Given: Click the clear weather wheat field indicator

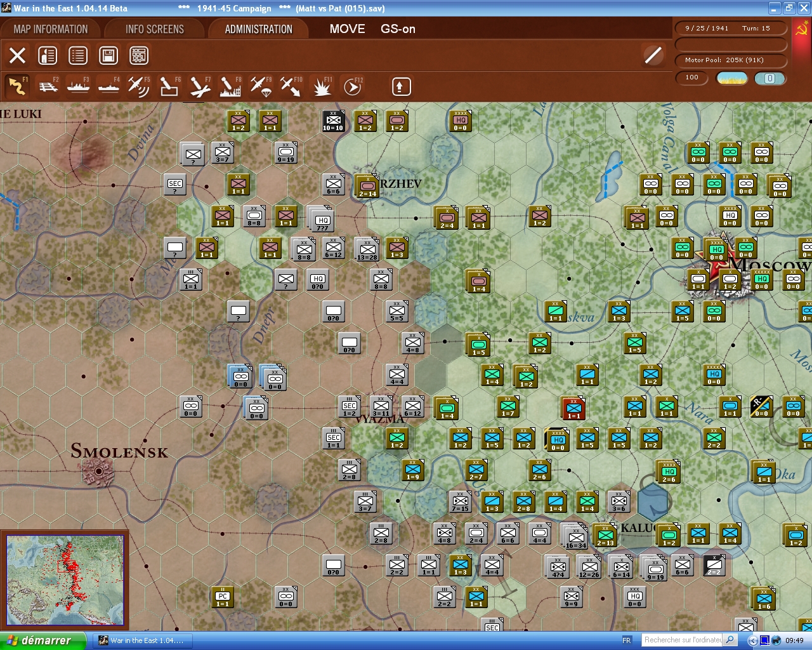Looking at the screenshot, I should tap(732, 79).
